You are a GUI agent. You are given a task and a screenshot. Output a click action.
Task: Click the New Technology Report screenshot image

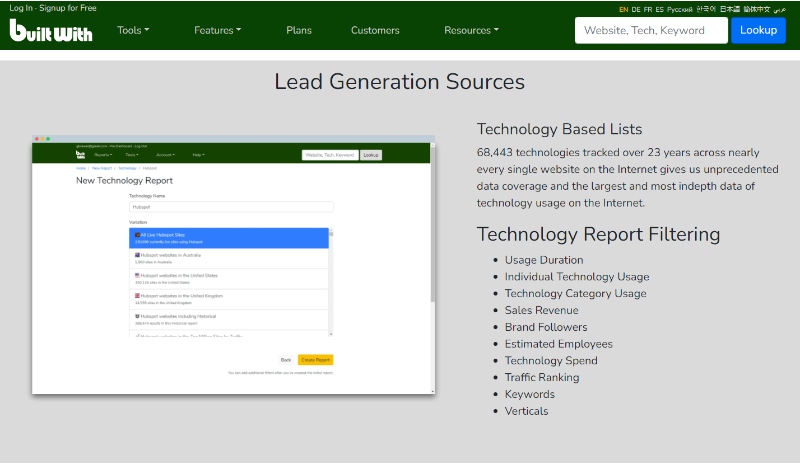[x=233, y=265]
